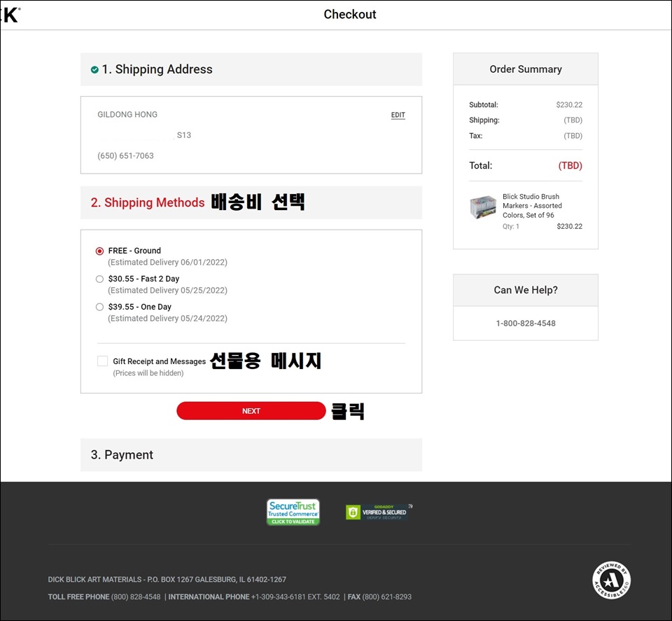
Task: Click the Can We Help? heading
Action: click(x=526, y=290)
